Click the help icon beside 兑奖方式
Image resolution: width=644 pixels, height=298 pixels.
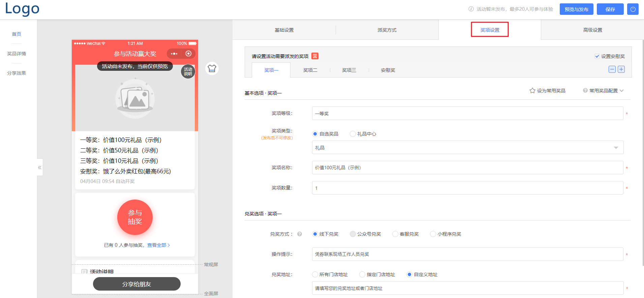(300, 234)
